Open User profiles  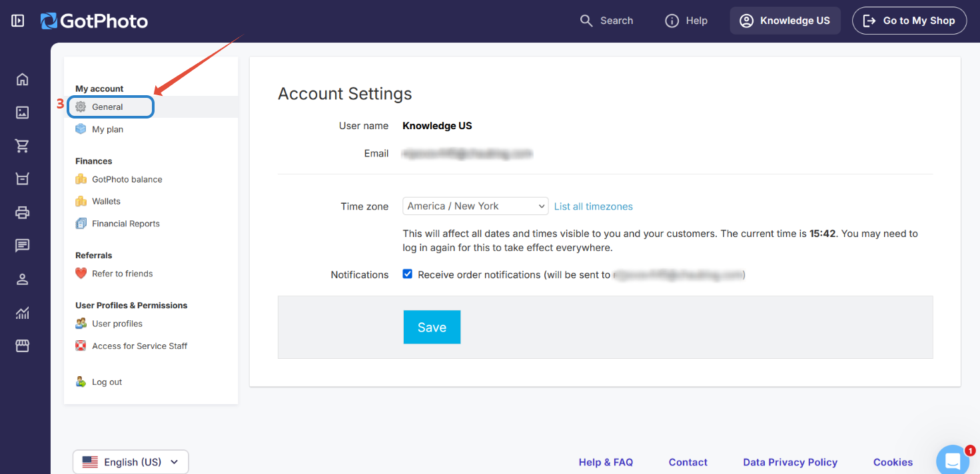(x=109, y=324)
